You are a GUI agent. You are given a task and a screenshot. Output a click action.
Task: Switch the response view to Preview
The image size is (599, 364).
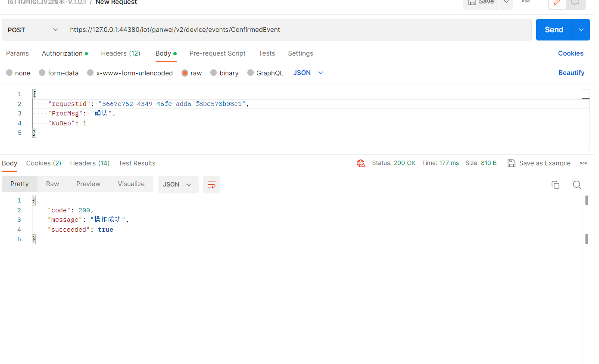pyautogui.click(x=88, y=184)
